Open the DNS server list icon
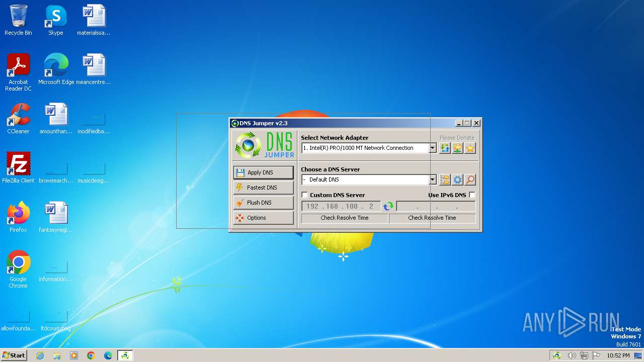644x362 pixels. 445,179
